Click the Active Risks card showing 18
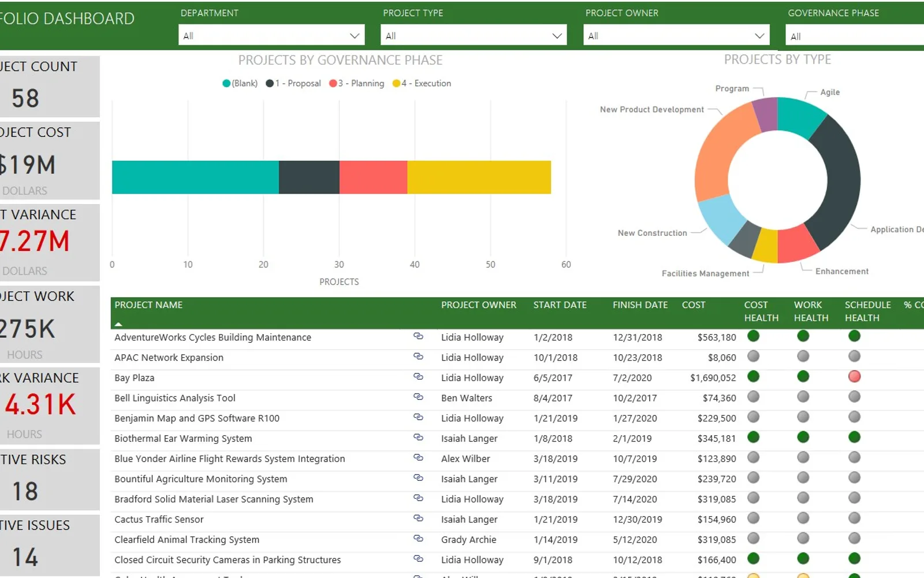The image size is (924, 578). (49, 480)
